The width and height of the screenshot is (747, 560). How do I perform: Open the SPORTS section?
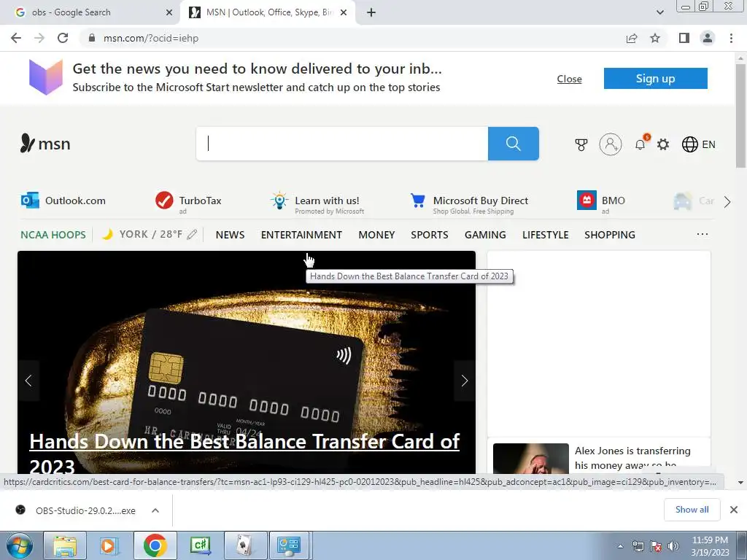point(429,235)
